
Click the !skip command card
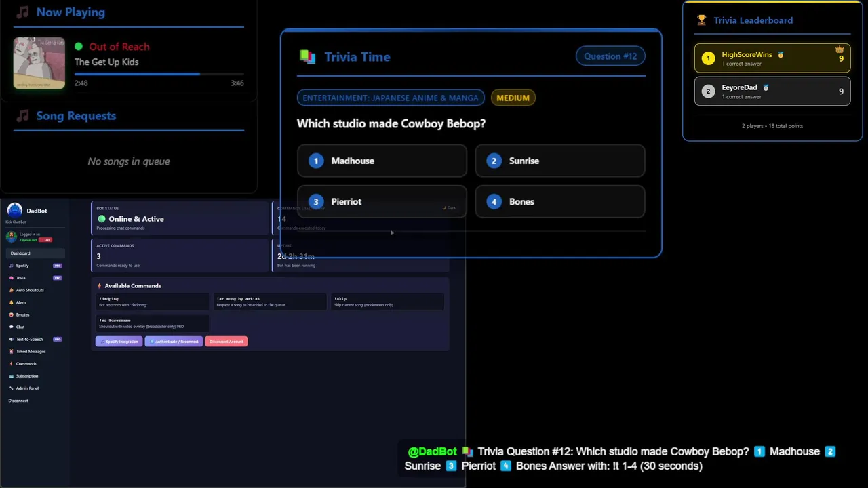(388, 302)
